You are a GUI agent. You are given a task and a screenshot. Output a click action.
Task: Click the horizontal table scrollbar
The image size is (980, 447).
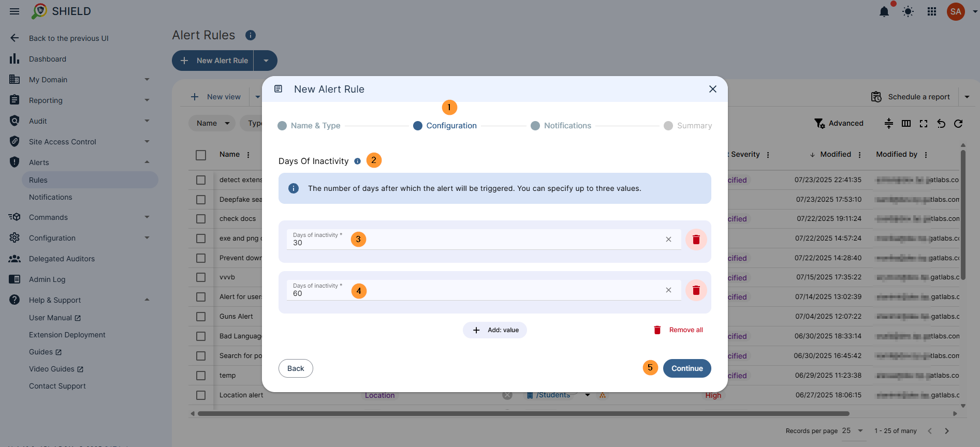point(523,413)
